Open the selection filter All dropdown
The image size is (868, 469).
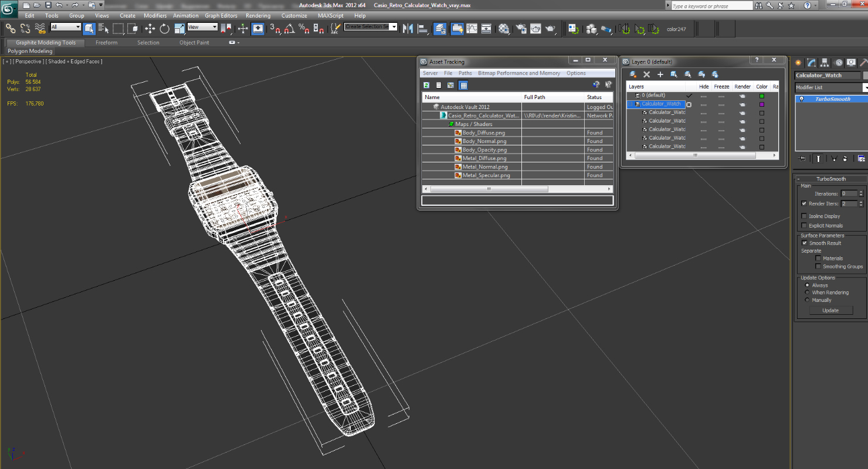coord(66,27)
